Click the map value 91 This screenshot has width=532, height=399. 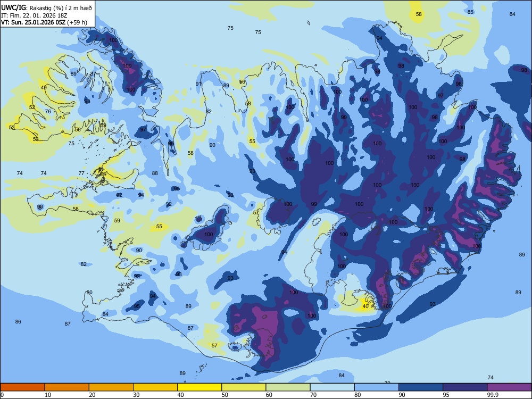pyautogui.click(x=198, y=84)
